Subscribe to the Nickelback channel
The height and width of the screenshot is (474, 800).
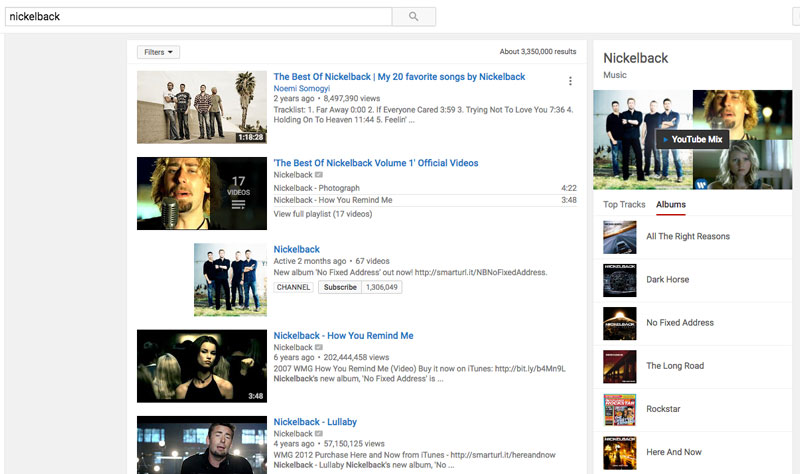pyautogui.click(x=340, y=287)
